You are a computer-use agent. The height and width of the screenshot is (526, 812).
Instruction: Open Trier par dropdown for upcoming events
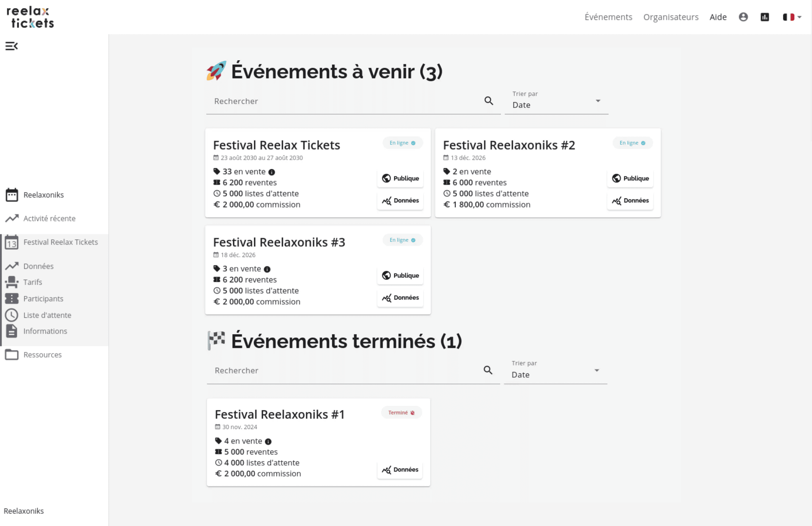pos(557,101)
